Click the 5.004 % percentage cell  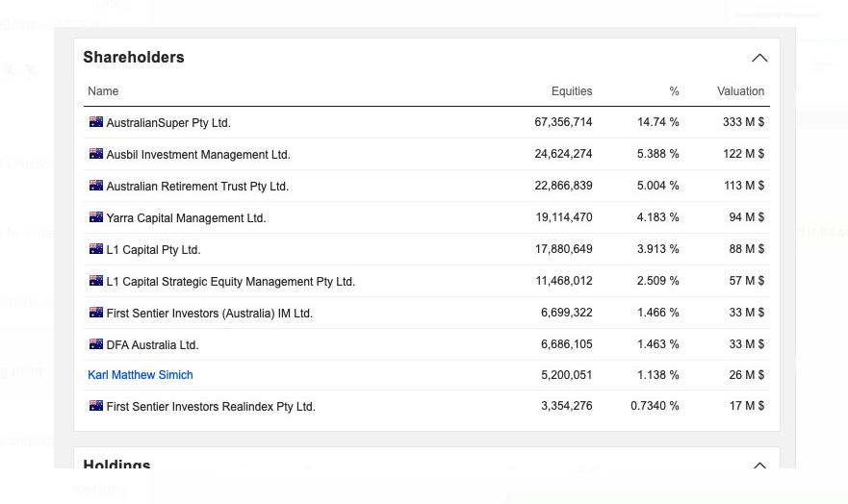657,186
